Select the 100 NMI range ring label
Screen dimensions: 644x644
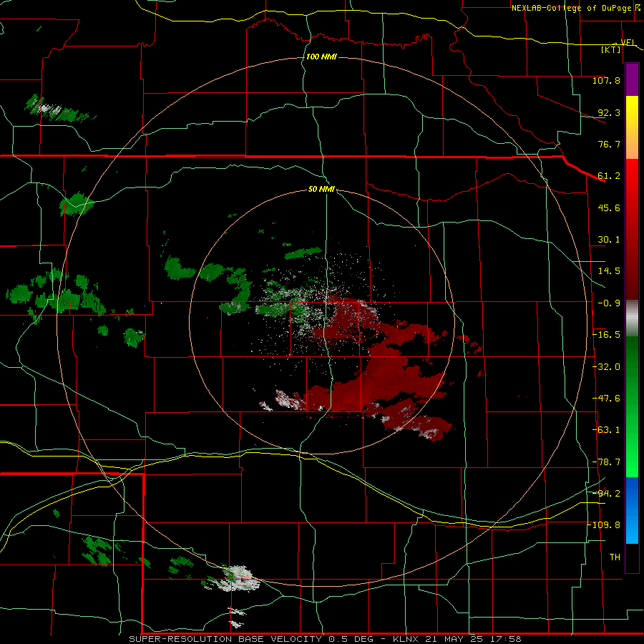coord(321,57)
